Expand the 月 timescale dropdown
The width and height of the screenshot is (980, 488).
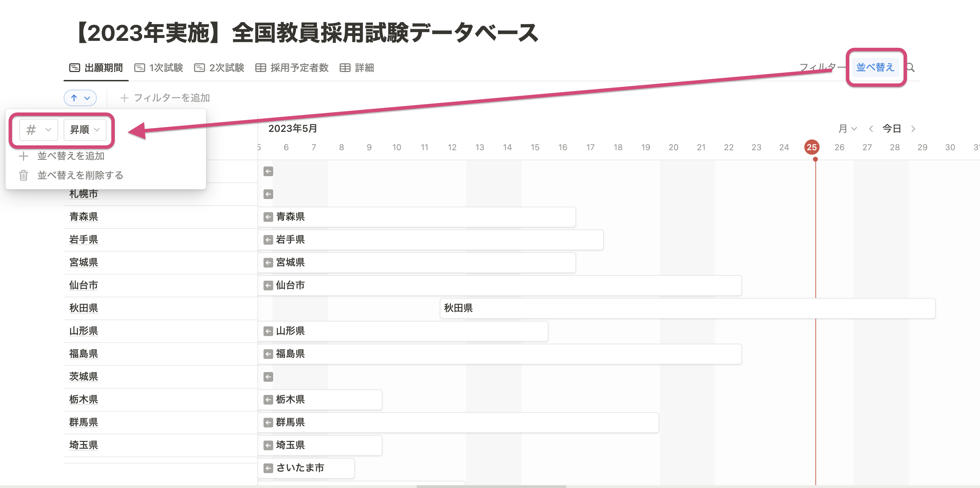click(x=847, y=129)
